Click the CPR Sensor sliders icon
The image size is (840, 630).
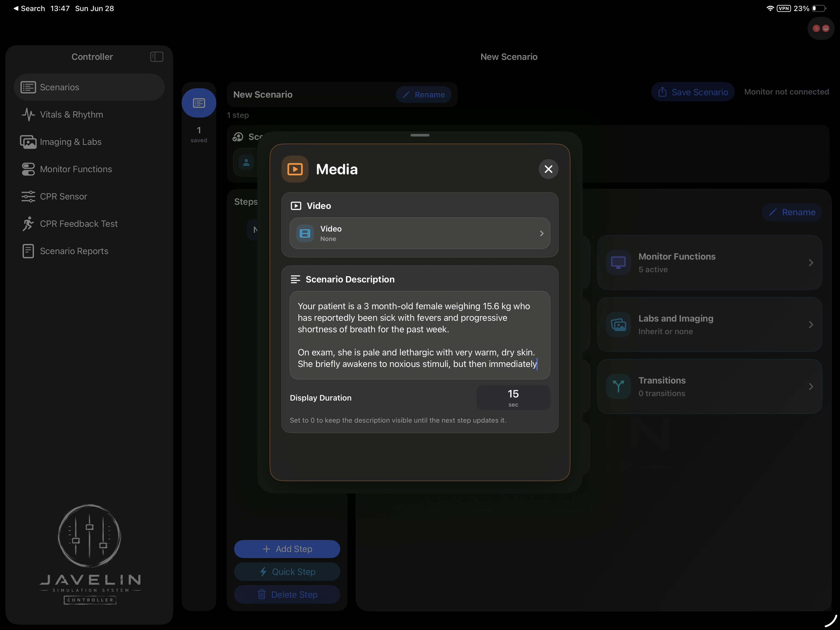28,196
